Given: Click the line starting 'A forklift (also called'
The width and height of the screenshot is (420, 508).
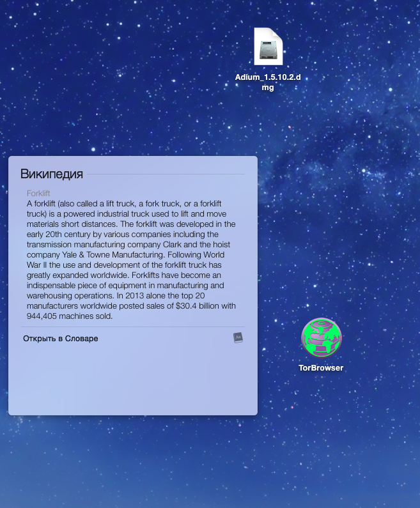Looking at the screenshot, I should 124,204.
